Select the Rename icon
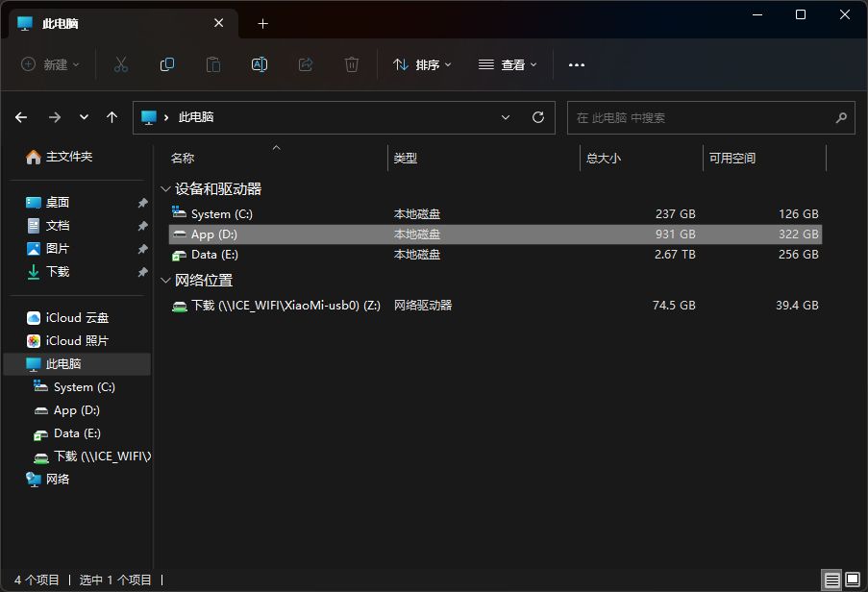 pos(258,64)
